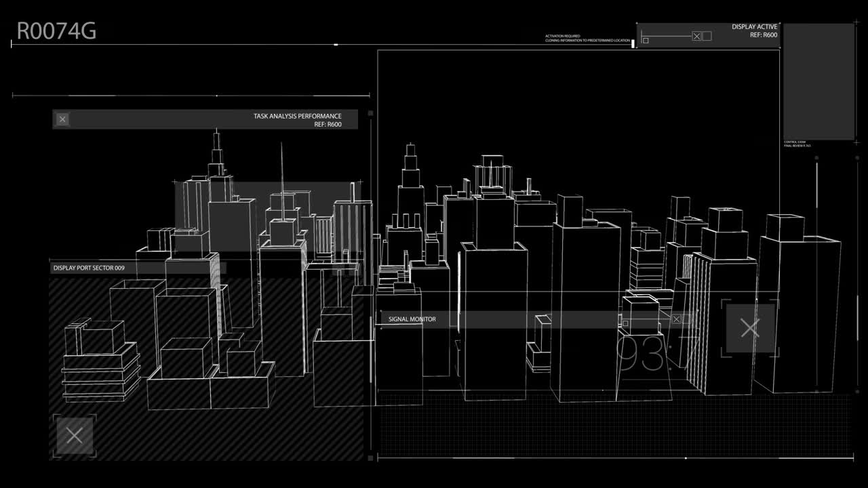The width and height of the screenshot is (868, 488).
Task: Click the Activation Required cloning text
Action: (x=587, y=38)
